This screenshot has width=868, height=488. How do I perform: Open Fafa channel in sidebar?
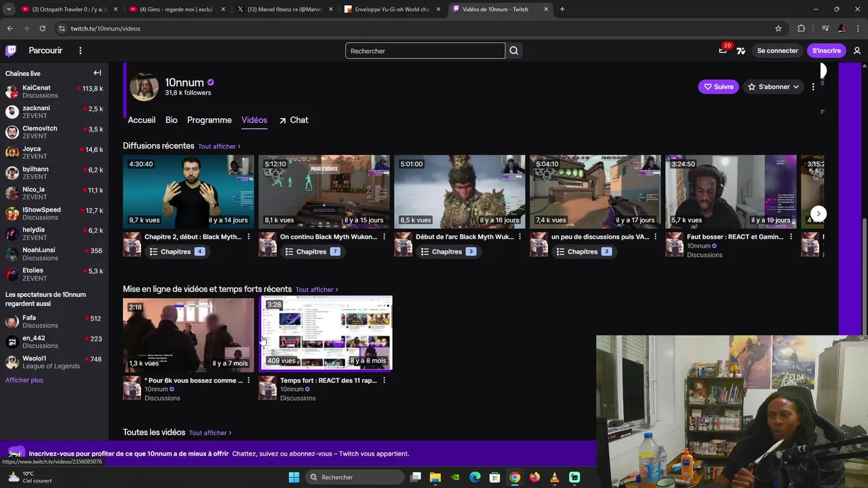[54, 321]
